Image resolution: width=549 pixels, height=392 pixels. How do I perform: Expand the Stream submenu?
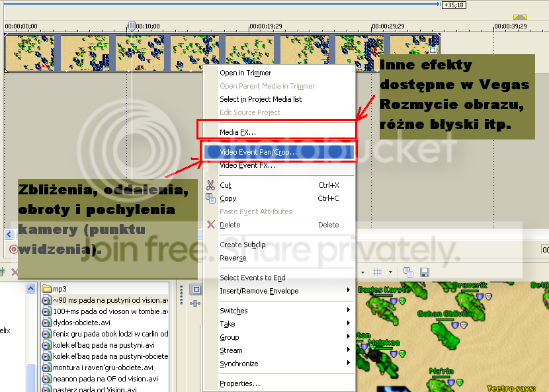279,350
